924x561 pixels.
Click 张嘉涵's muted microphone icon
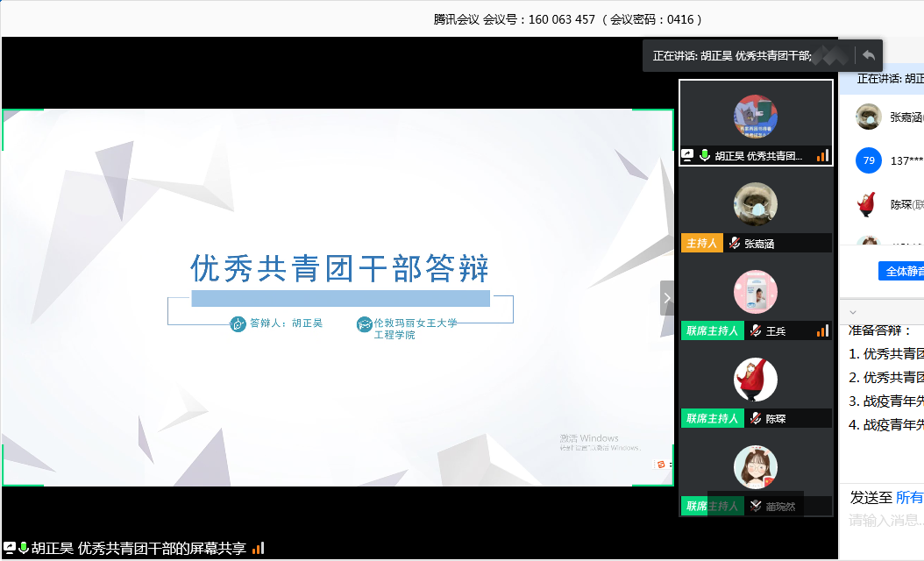click(734, 244)
